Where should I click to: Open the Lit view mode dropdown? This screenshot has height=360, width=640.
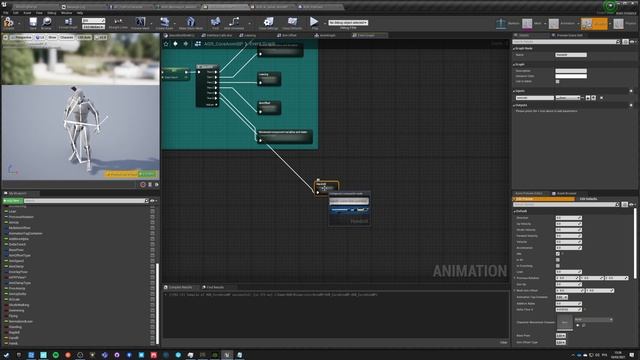(x=40, y=37)
